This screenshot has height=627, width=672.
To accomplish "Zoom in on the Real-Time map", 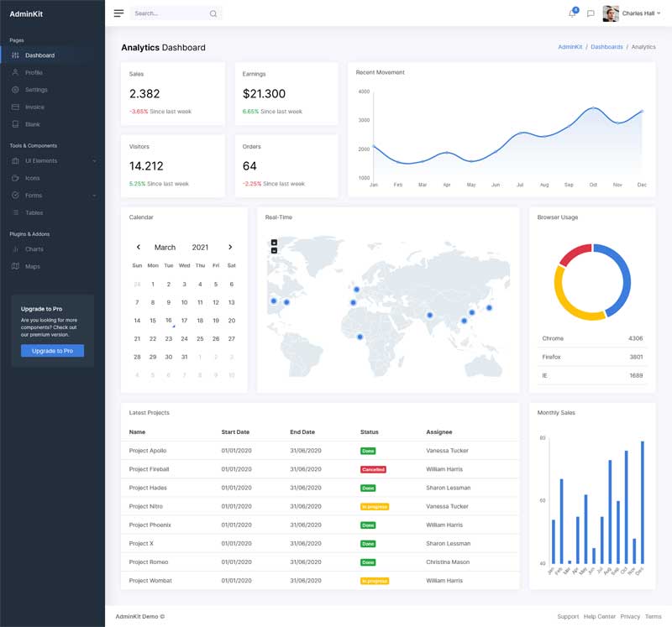I will 274,243.
